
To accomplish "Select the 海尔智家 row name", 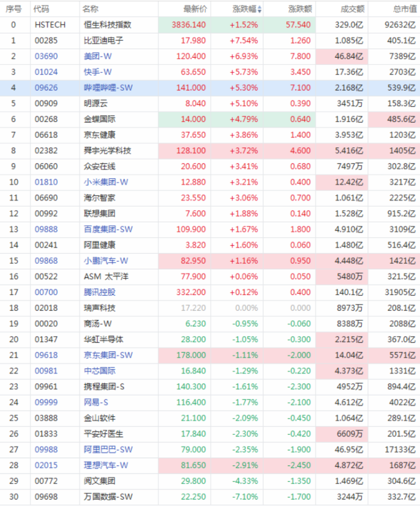I will (100, 198).
